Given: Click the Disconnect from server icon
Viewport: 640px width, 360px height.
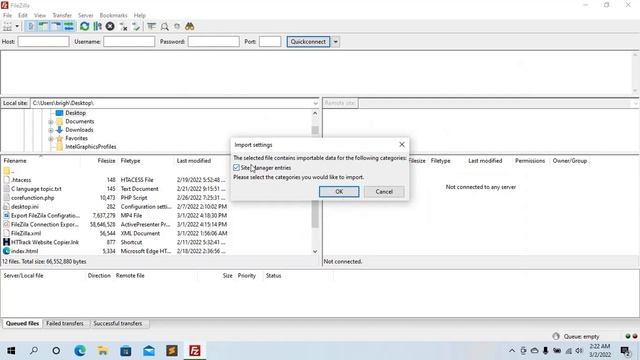Looking at the screenshot, I should tap(123, 27).
